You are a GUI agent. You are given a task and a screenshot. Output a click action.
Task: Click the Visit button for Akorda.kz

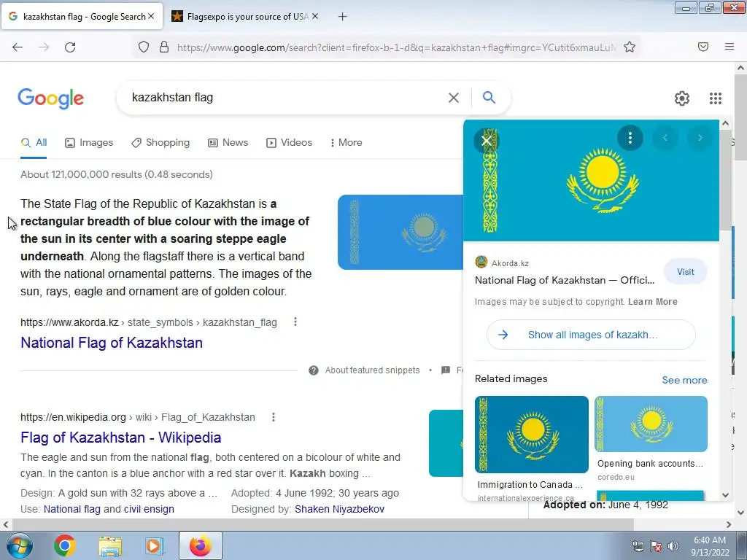(686, 272)
